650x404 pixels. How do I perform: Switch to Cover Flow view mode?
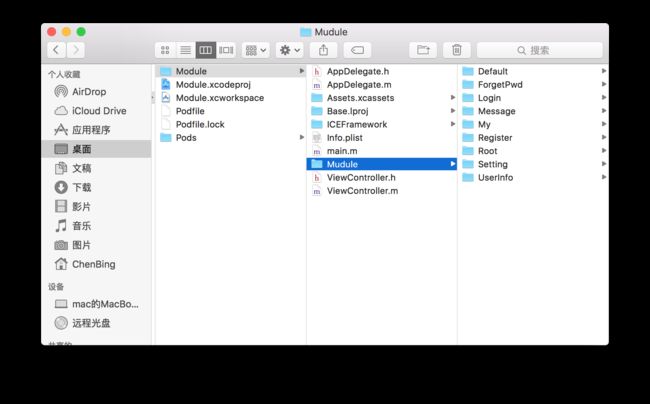[226, 50]
